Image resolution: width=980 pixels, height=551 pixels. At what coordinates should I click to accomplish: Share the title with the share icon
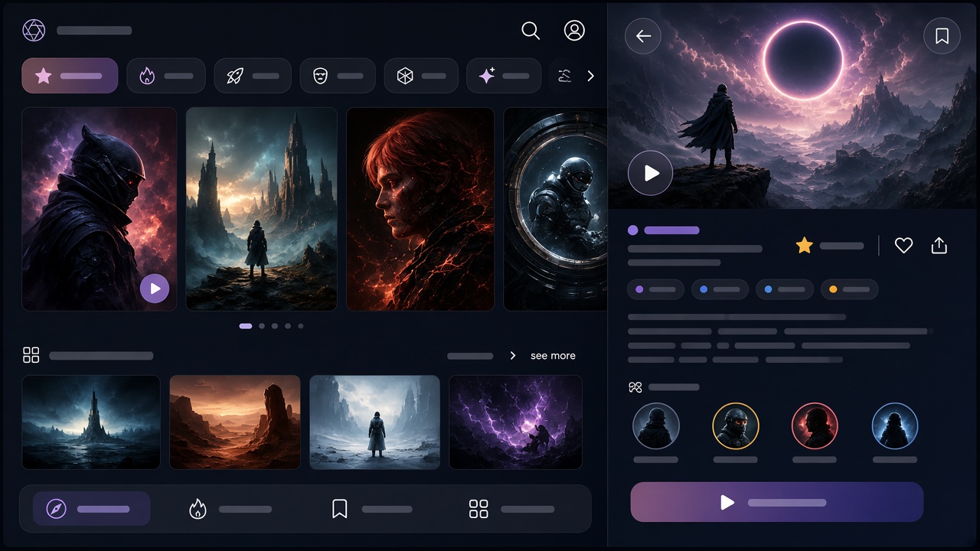(x=939, y=246)
